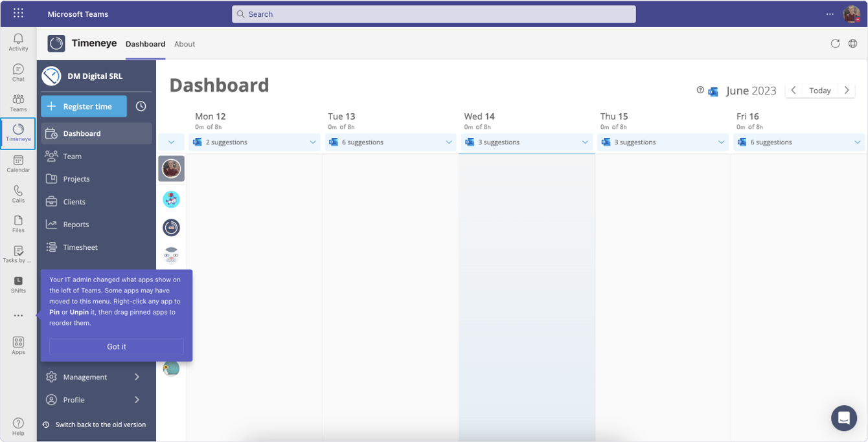
Task: Switch back to the old version
Action: 95,425
